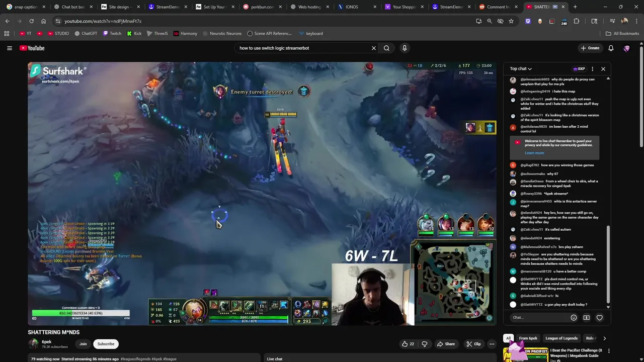Start voice search with the microphone

(405, 48)
